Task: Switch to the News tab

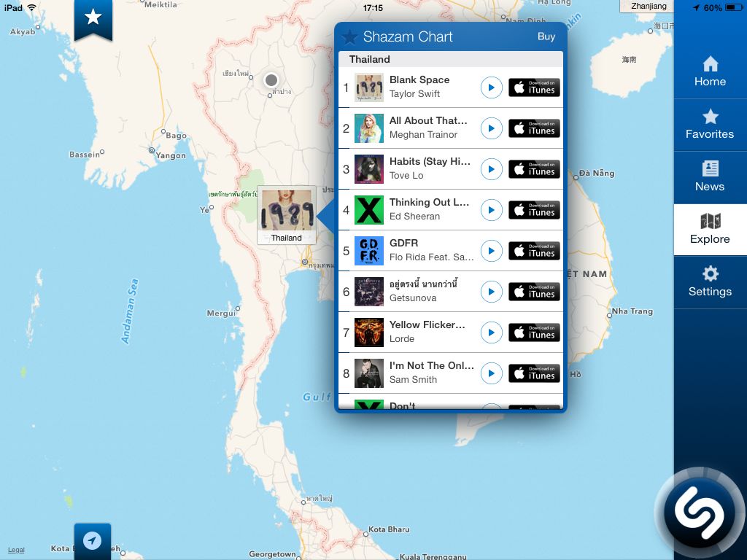Action: tap(710, 177)
